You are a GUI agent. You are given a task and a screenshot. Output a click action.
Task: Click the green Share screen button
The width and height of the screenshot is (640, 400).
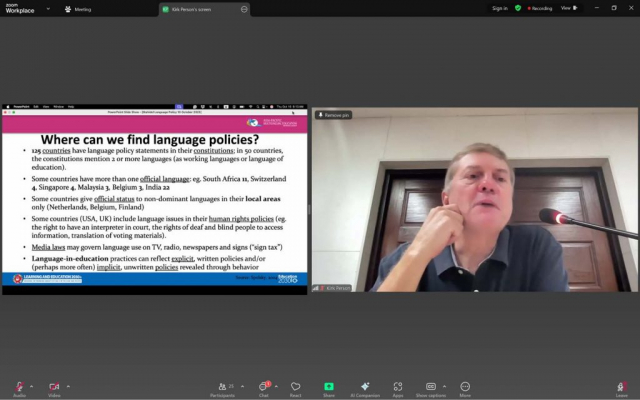pos(329,387)
